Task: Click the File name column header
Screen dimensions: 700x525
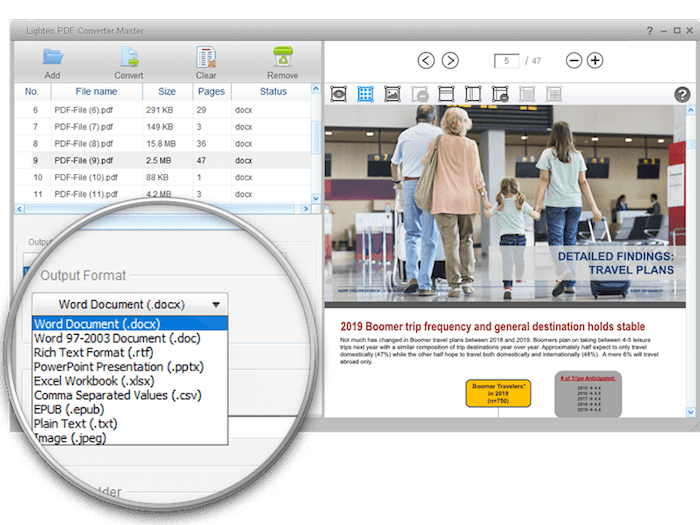Action: (x=95, y=91)
